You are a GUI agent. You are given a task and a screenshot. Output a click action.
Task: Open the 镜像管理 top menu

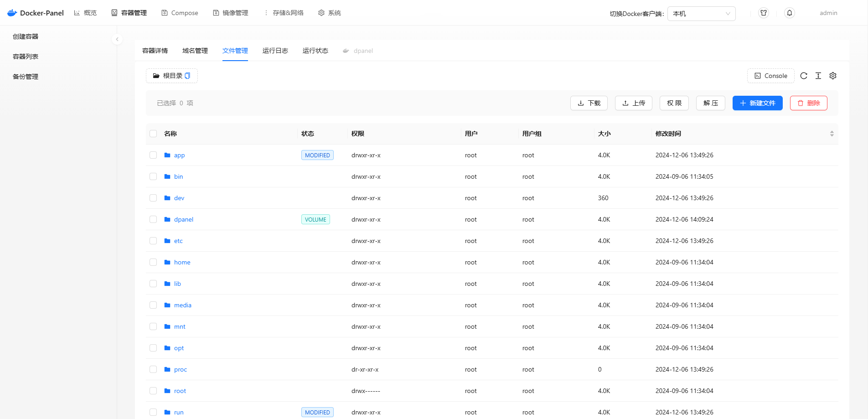(x=231, y=13)
